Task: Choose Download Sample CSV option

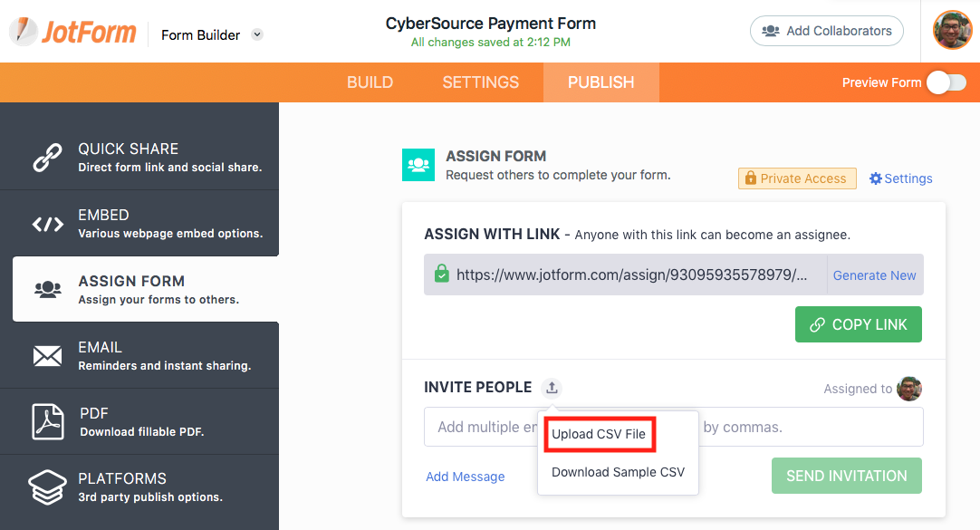Action: click(618, 472)
